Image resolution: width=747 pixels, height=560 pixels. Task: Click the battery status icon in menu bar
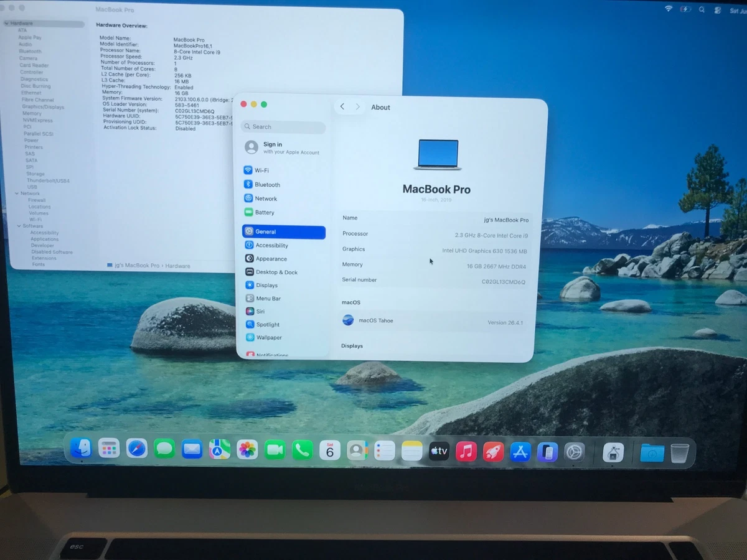point(686,9)
